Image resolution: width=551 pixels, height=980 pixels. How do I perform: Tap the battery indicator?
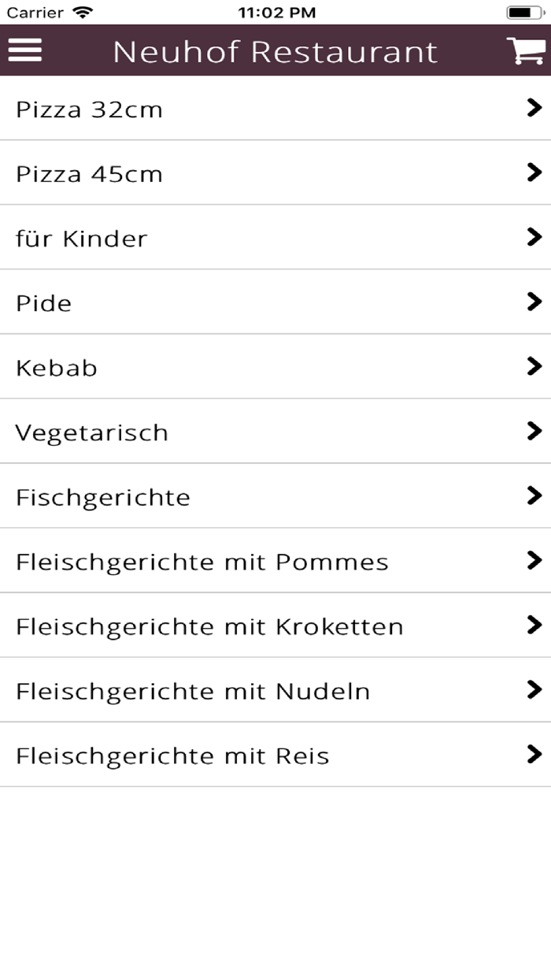tap(523, 12)
